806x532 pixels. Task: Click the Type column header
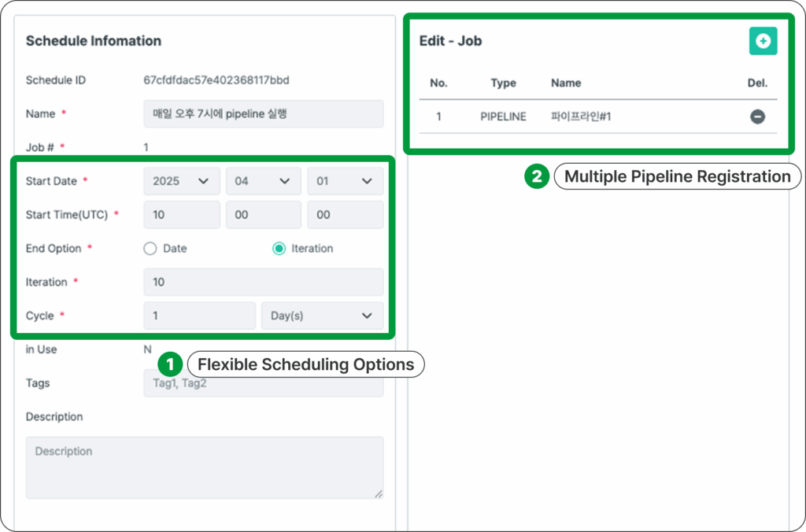503,83
